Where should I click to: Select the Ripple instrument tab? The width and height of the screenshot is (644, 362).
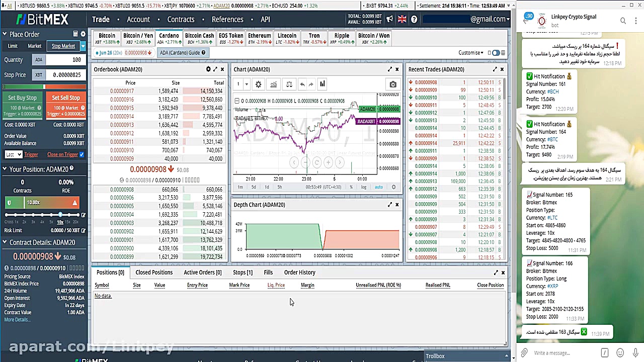coord(342,39)
